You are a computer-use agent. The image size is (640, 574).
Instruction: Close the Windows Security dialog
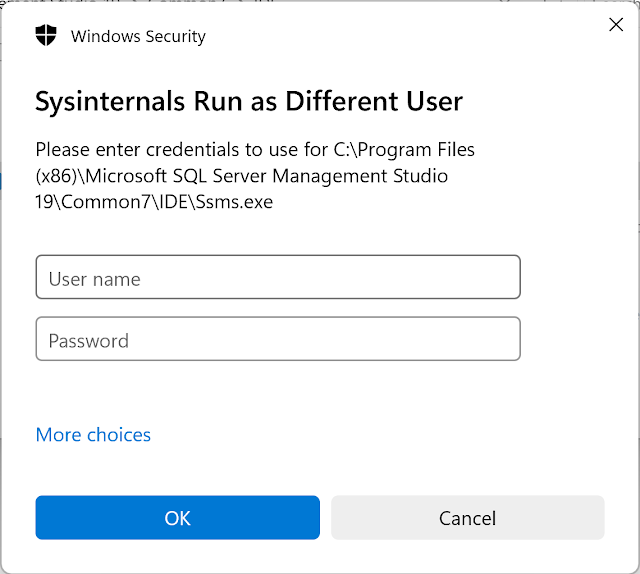pyautogui.click(x=616, y=25)
